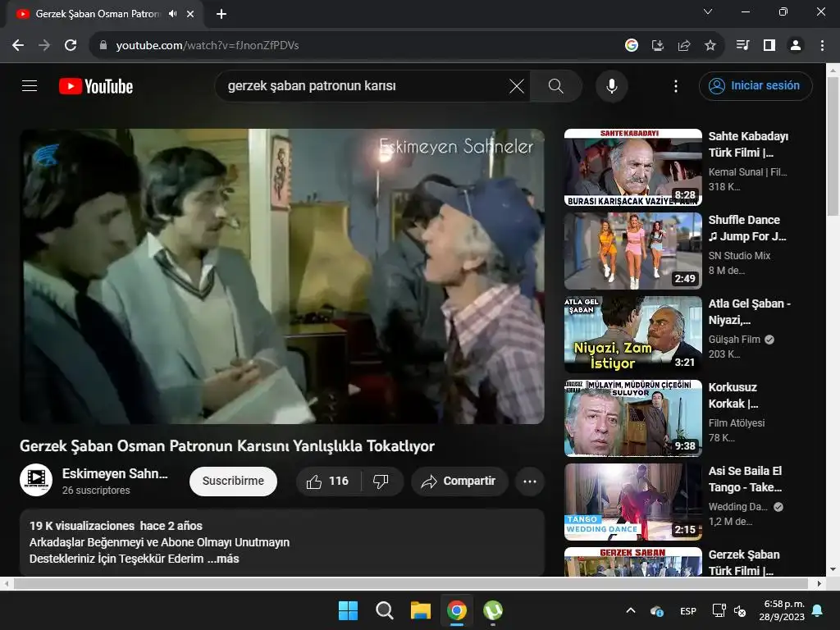Viewport: 840px width, 630px height.
Task: Open the notification bell icon
Action: [x=818, y=610]
